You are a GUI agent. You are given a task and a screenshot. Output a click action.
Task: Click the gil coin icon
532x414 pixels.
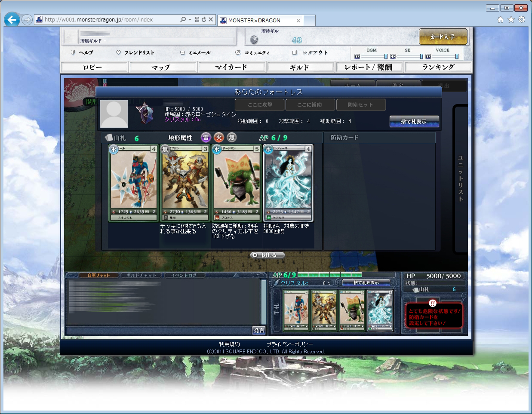[254, 40]
